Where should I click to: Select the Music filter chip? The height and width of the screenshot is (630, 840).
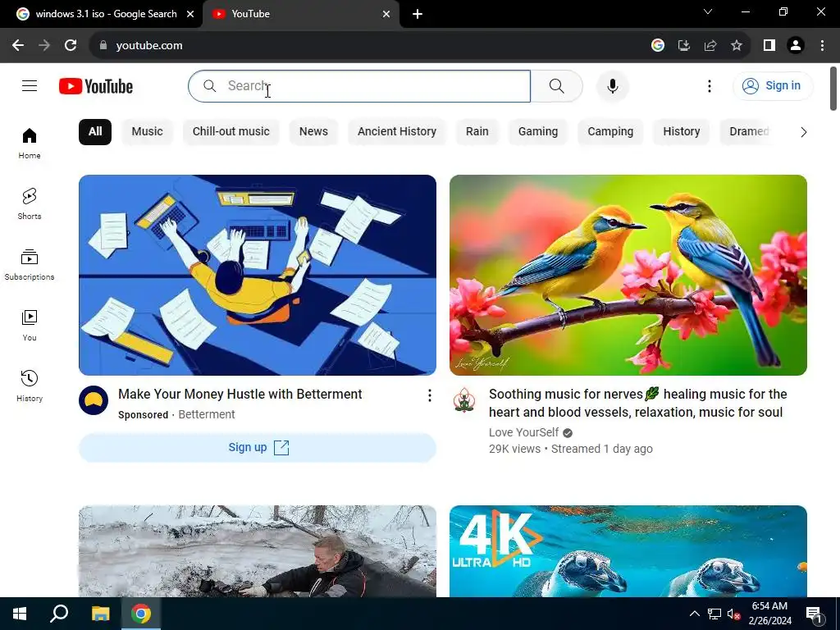148,132
